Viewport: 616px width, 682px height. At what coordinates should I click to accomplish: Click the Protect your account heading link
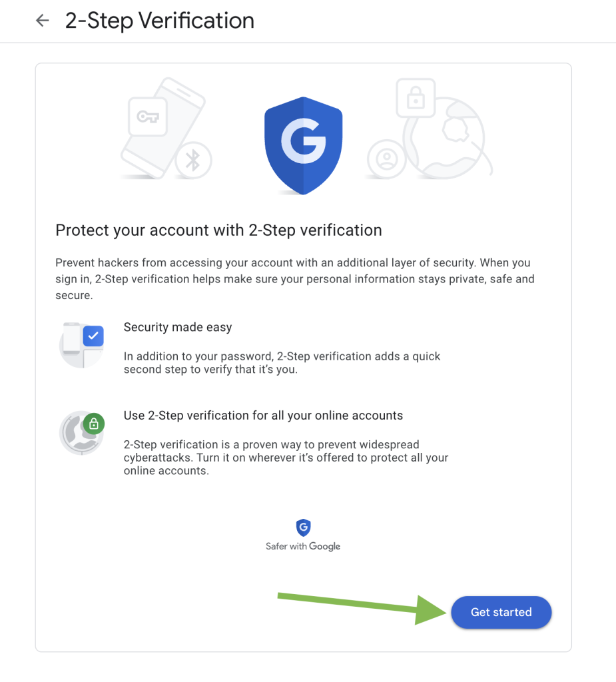(x=218, y=230)
